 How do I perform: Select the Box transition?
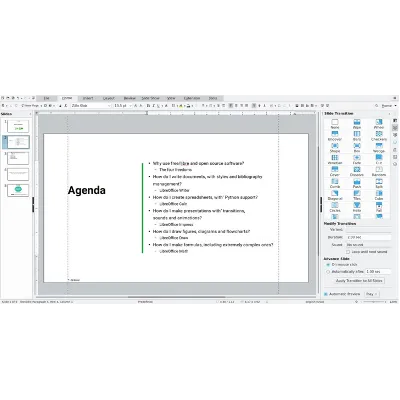point(357,148)
